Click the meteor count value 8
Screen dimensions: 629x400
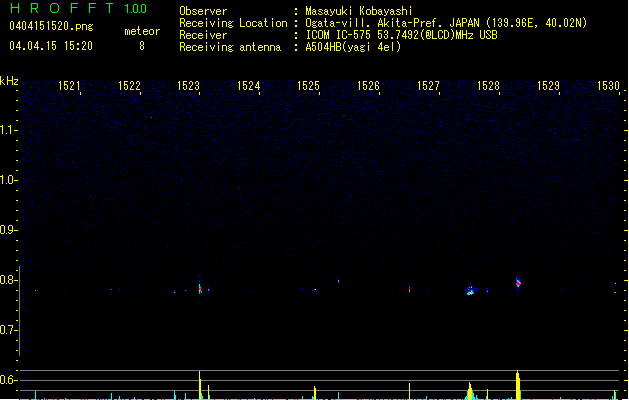pyautogui.click(x=142, y=46)
